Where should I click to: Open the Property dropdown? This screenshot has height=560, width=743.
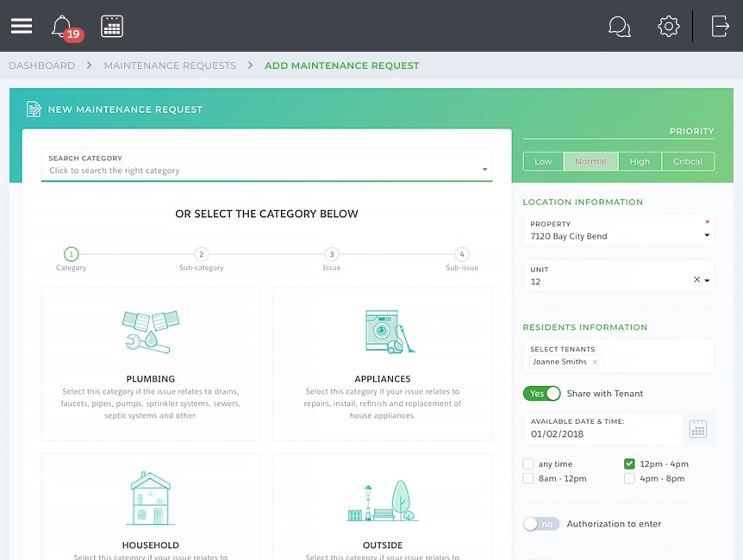[x=707, y=235]
